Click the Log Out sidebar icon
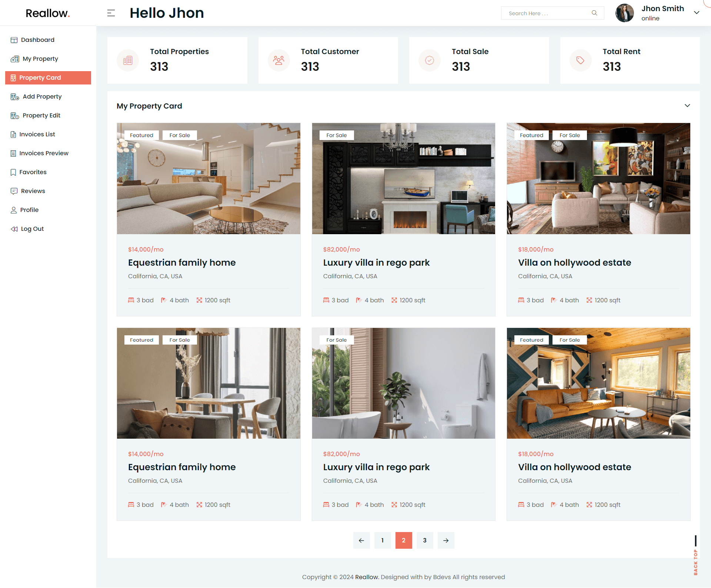This screenshot has width=711, height=588. tap(14, 229)
